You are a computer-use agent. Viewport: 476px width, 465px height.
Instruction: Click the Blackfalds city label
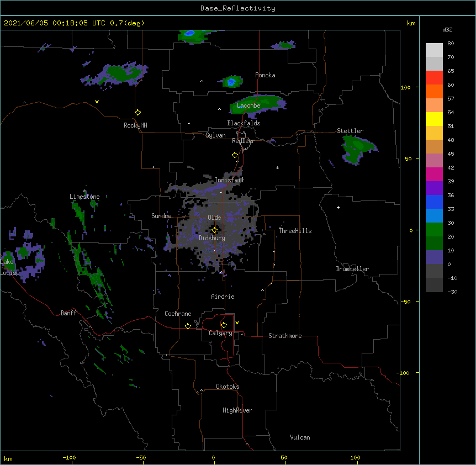tap(244, 123)
